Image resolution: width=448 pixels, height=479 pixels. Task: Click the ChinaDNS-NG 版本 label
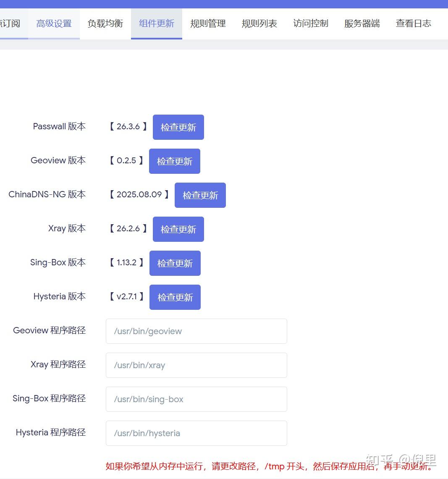(47, 194)
